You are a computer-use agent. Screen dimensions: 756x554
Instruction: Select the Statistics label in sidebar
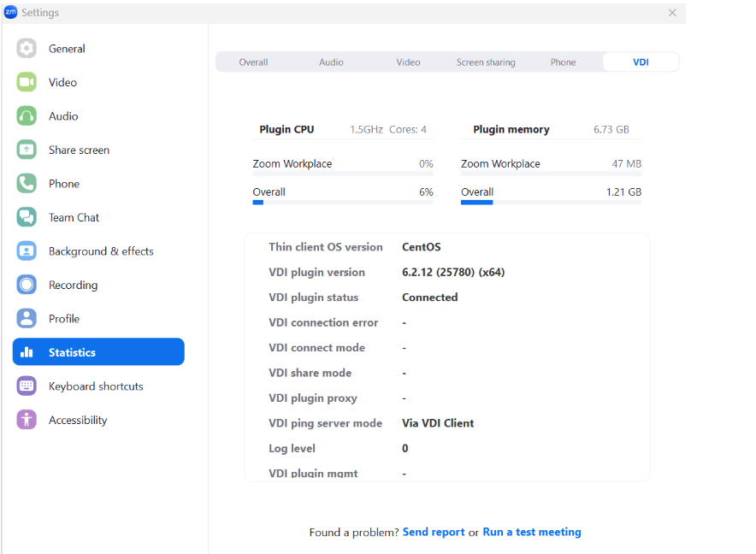pos(73,352)
